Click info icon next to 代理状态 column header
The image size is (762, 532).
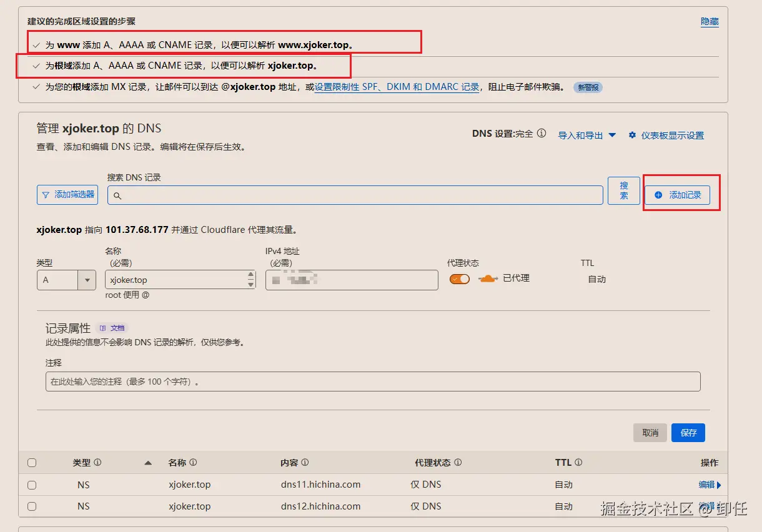click(458, 463)
